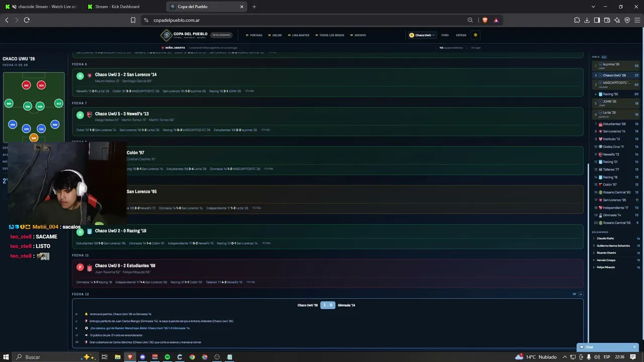This screenshot has width=644, height=362.
Task: Open the Brave Wallet icon
Action: pos(607,20)
